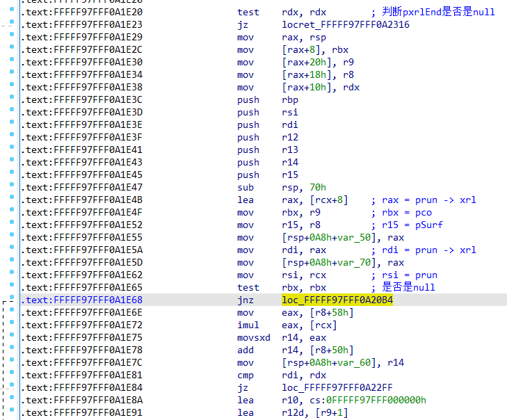Screen dimensions: 507x420
Task: Follow jump target locret_FFFFF97FFF0A2316
Action: [x=346, y=24]
